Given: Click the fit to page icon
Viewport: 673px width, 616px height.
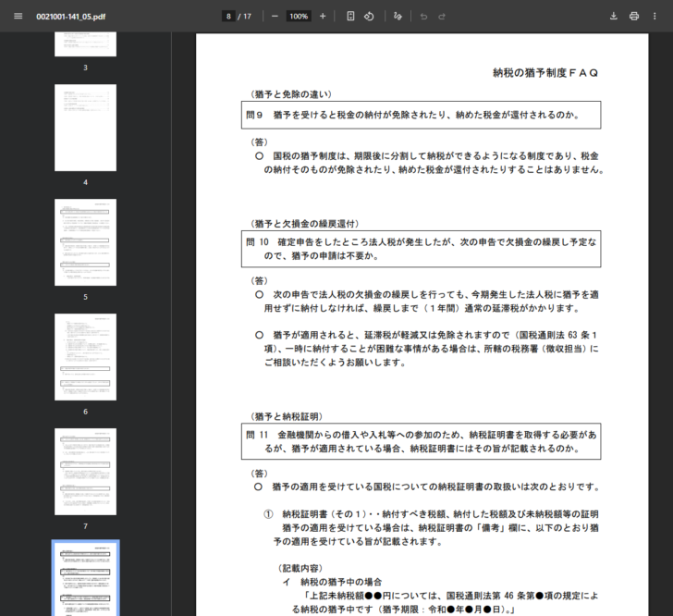Looking at the screenshot, I should [x=350, y=17].
